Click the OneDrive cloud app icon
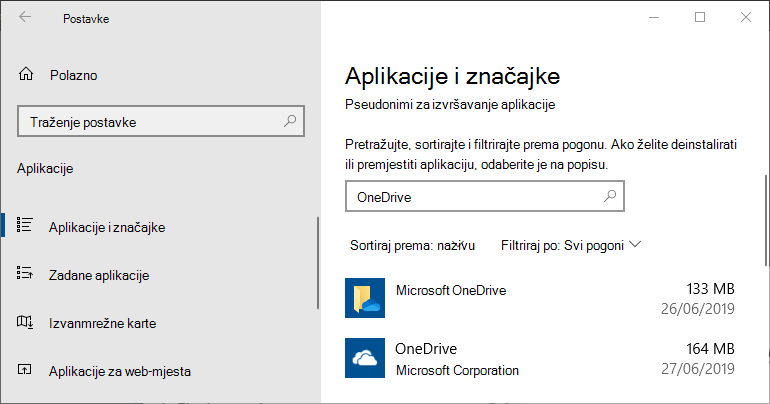Screen dimensions: 770x404 click(365, 358)
